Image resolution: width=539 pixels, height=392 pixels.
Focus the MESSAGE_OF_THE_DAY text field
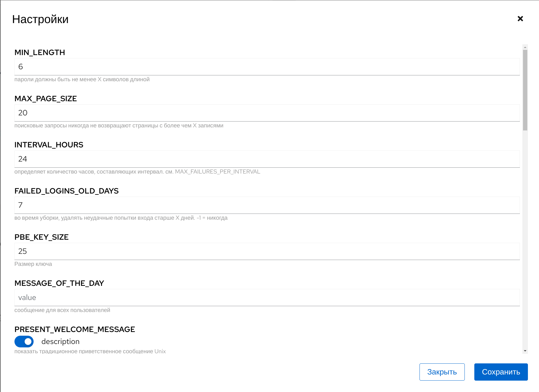pos(267,298)
